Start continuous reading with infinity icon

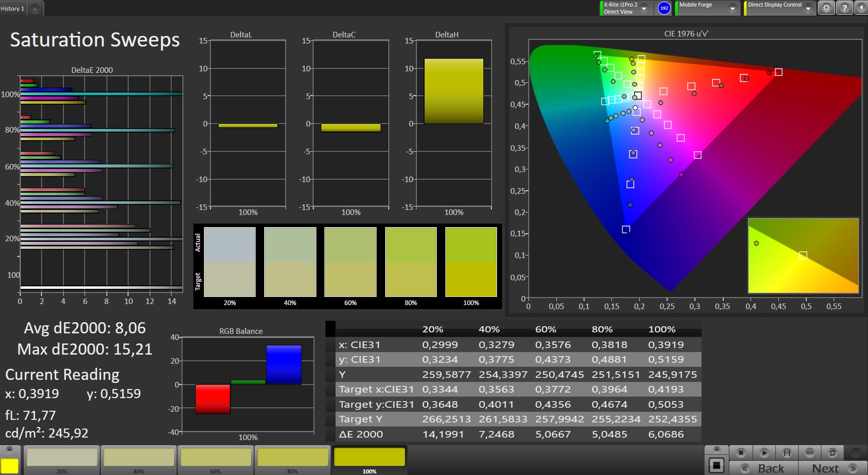pyautogui.click(x=809, y=453)
